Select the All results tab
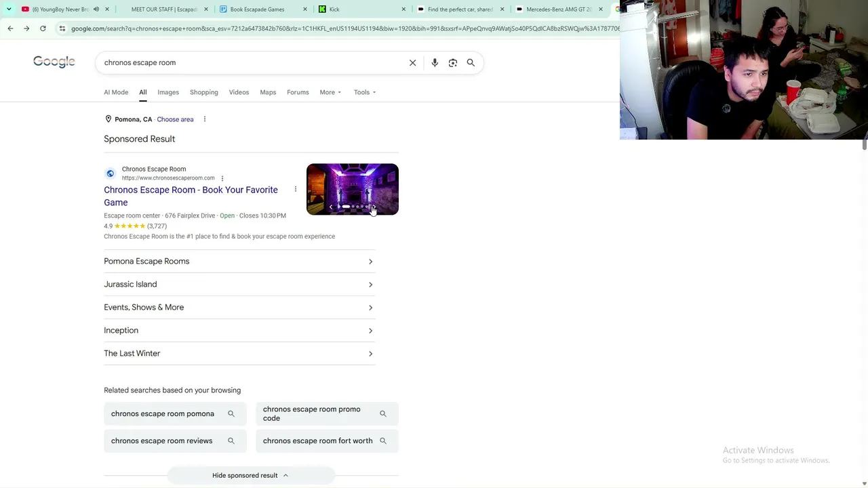Image resolution: width=868 pixels, height=488 pixels. pos(143,92)
